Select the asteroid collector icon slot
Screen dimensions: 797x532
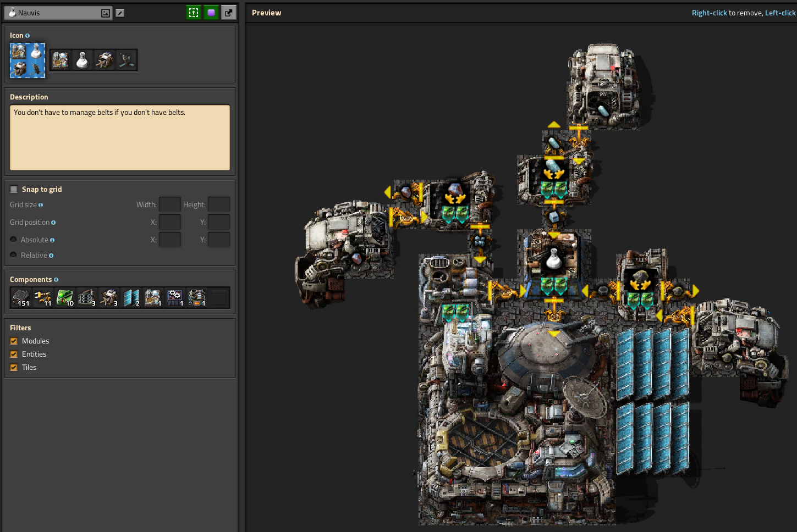[105, 60]
